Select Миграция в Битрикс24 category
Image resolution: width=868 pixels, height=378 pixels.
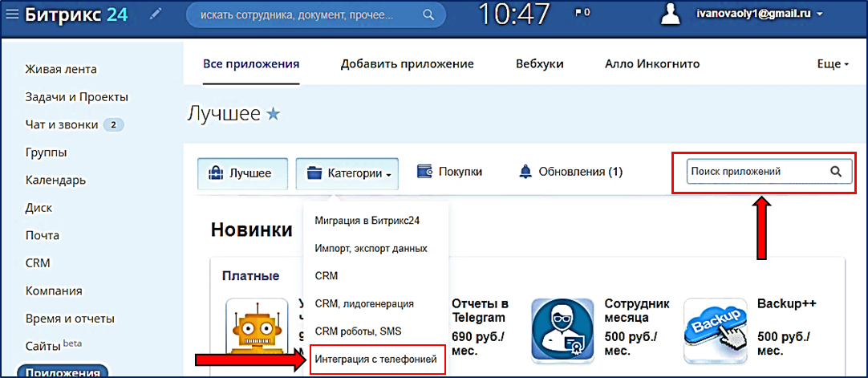click(x=367, y=220)
